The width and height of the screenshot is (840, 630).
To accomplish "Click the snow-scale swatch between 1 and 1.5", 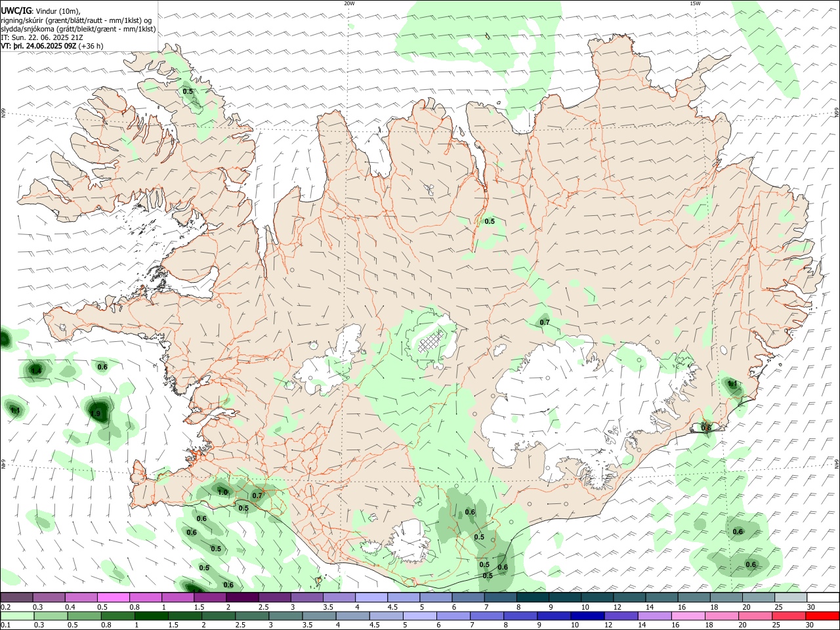I will tap(178, 597).
